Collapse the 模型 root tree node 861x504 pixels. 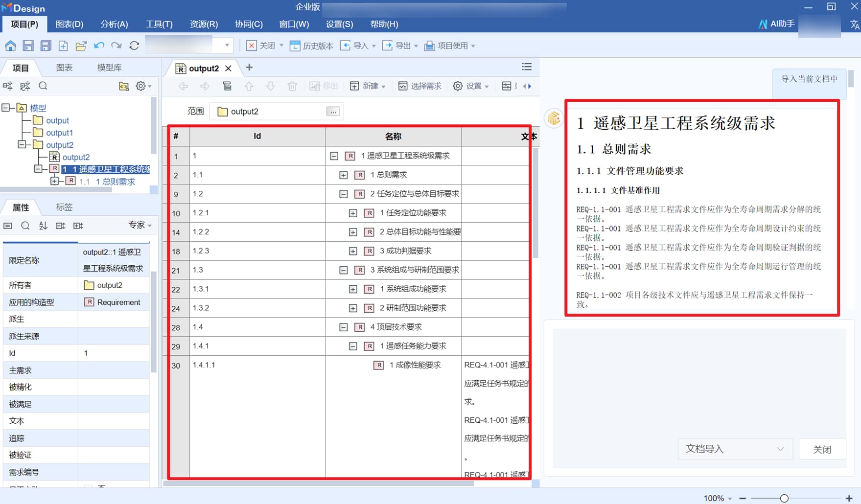coord(6,108)
